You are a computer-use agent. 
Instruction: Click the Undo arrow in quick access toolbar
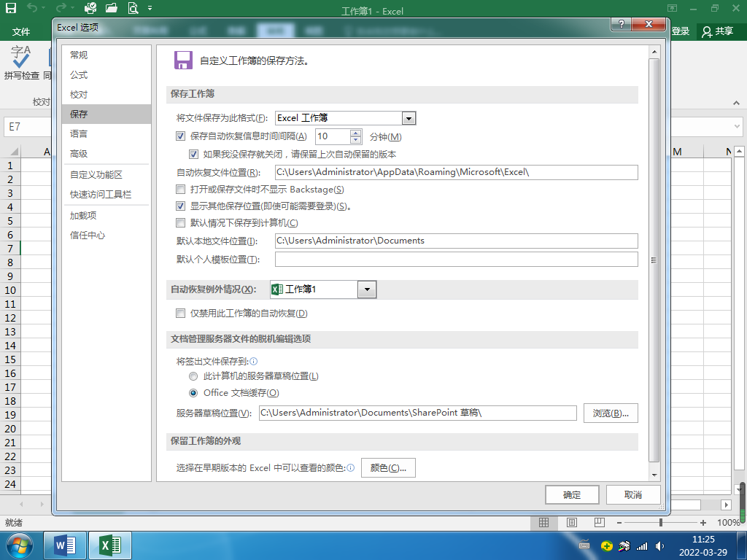point(32,7)
